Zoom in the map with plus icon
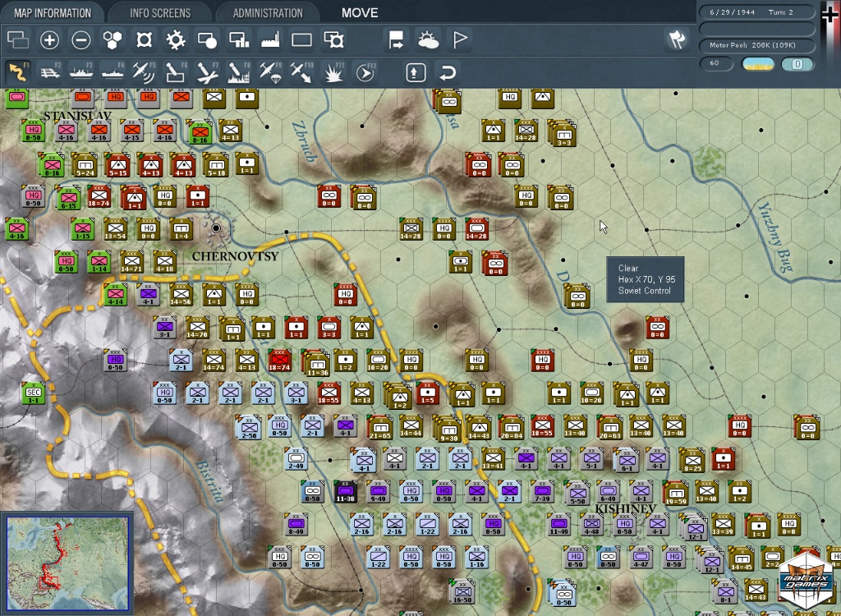 pos(49,39)
